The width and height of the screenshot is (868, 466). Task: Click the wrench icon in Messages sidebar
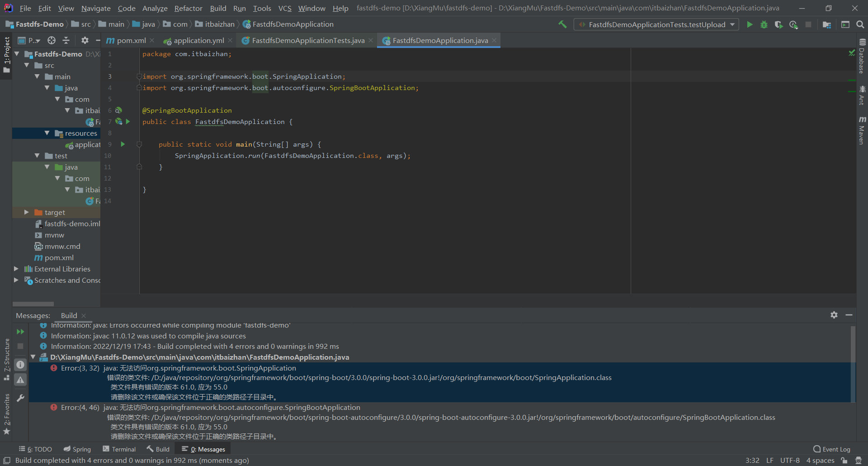pyautogui.click(x=20, y=398)
